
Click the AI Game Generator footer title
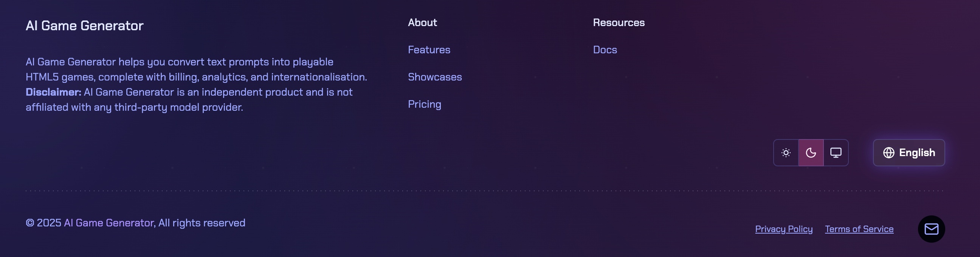tap(84, 25)
